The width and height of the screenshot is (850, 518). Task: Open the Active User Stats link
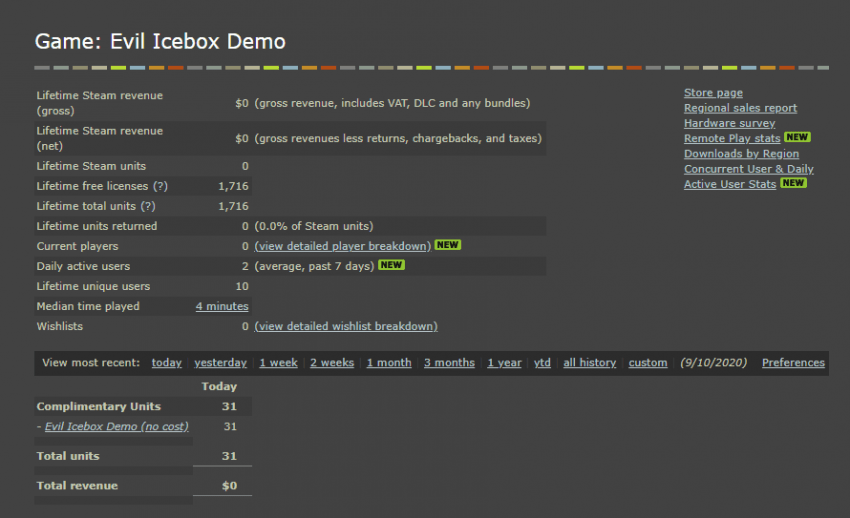tap(730, 184)
